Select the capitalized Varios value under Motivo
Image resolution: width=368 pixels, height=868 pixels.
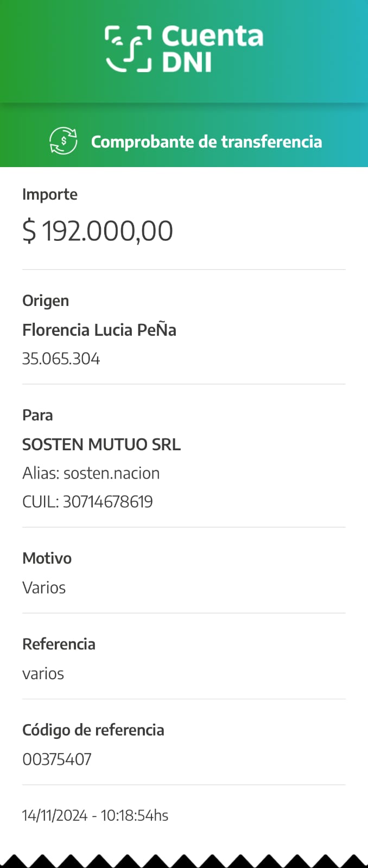point(44,588)
